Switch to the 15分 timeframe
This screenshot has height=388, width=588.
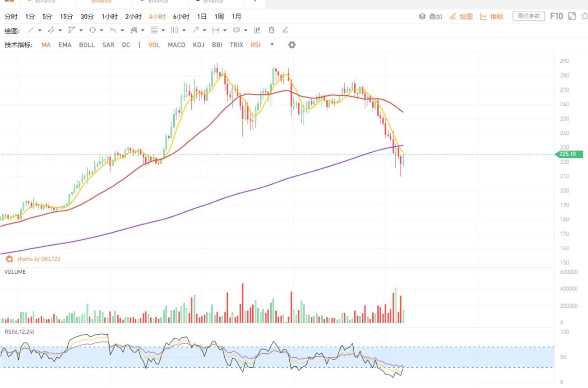[x=66, y=16]
